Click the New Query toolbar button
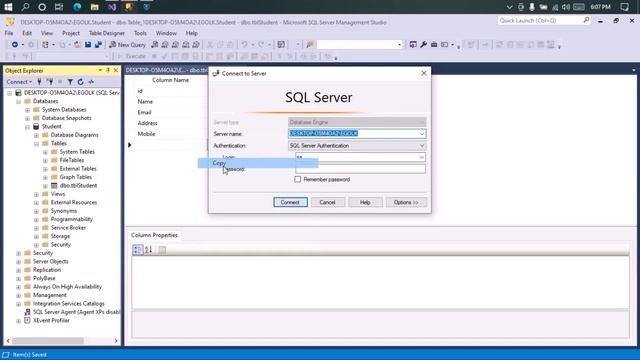 tap(127, 44)
